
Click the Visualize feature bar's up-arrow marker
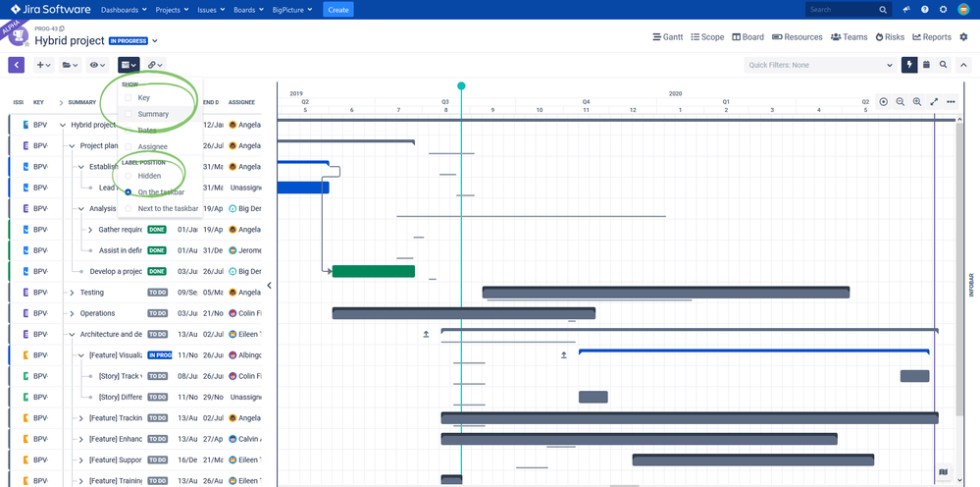564,355
